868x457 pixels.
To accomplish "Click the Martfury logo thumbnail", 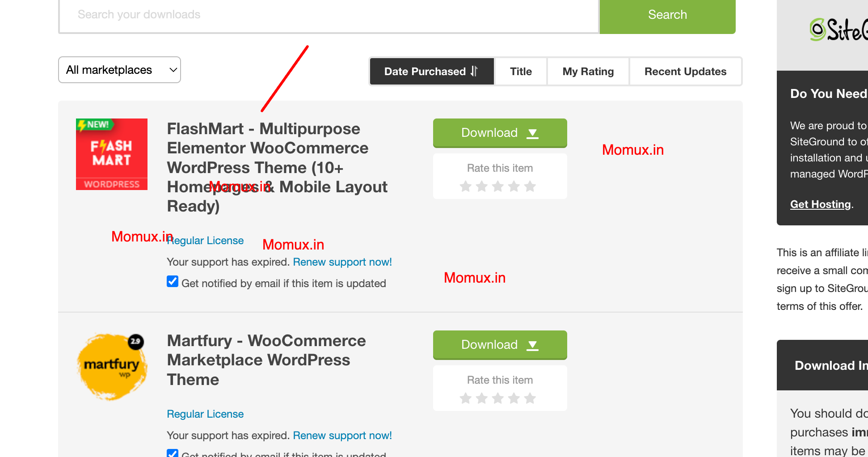I will click(x=112, y=366).
